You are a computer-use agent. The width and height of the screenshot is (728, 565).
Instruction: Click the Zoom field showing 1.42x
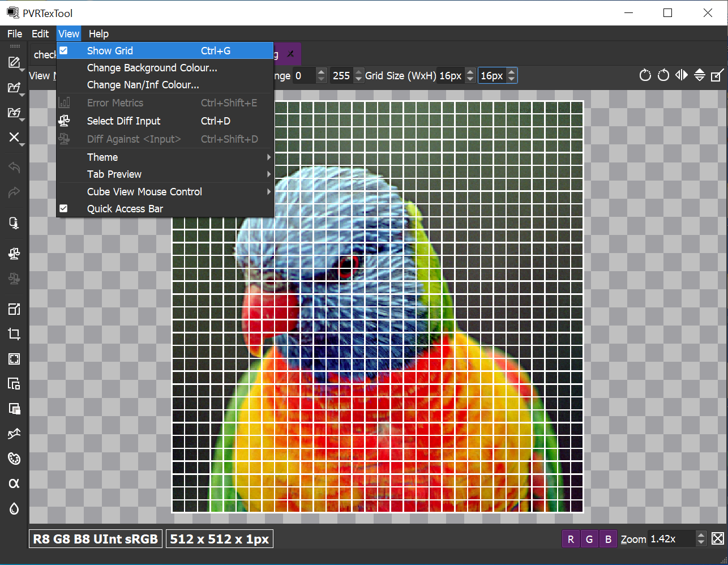[x=671, y=539]
